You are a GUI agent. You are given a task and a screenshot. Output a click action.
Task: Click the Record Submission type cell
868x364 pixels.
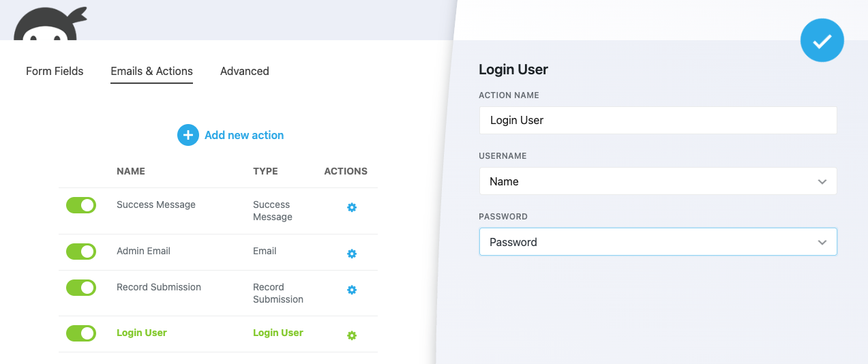click(x=278, y=293)
